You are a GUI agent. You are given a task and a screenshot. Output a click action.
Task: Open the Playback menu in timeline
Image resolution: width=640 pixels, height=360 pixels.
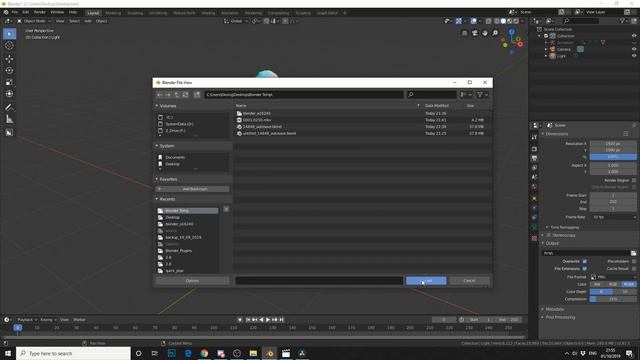pos(27,320)
